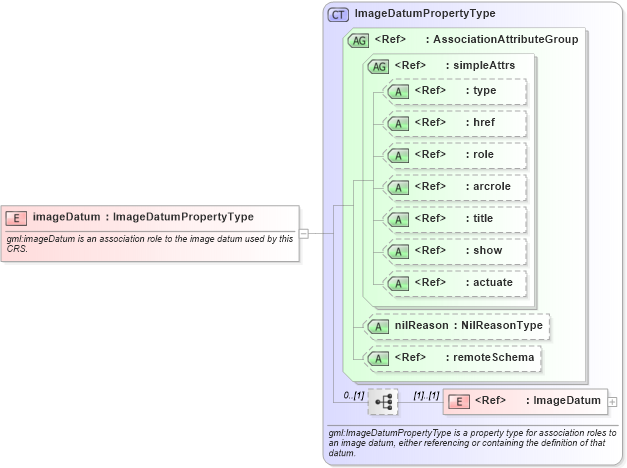Viewport: 627px width, 468px height.
Task: Select ': ImageDatum' reference label
Action: point(563,400)
